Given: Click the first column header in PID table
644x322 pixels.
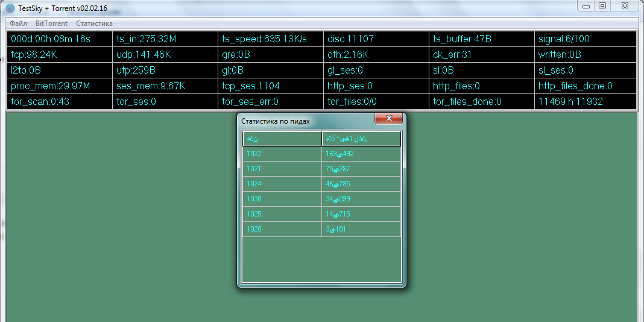Looking at the screenshot, I should coord(282,139).
